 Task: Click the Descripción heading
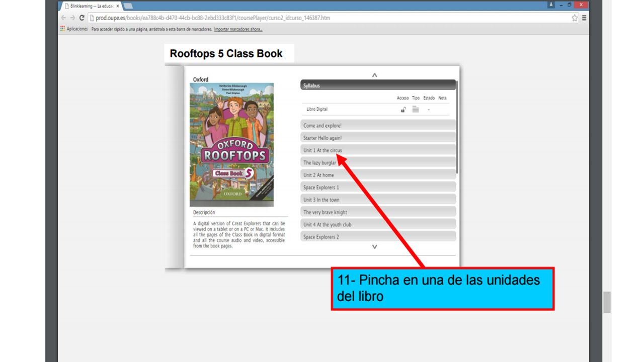[204, 212]
